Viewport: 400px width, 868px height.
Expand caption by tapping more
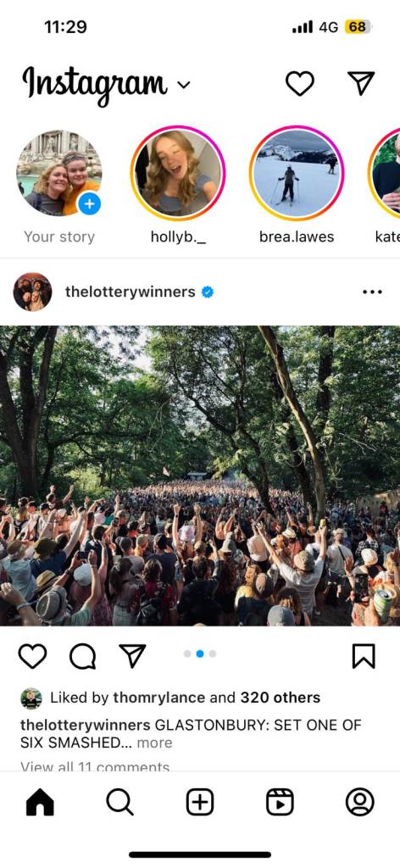pyautogui.click(x=154, y=743)
